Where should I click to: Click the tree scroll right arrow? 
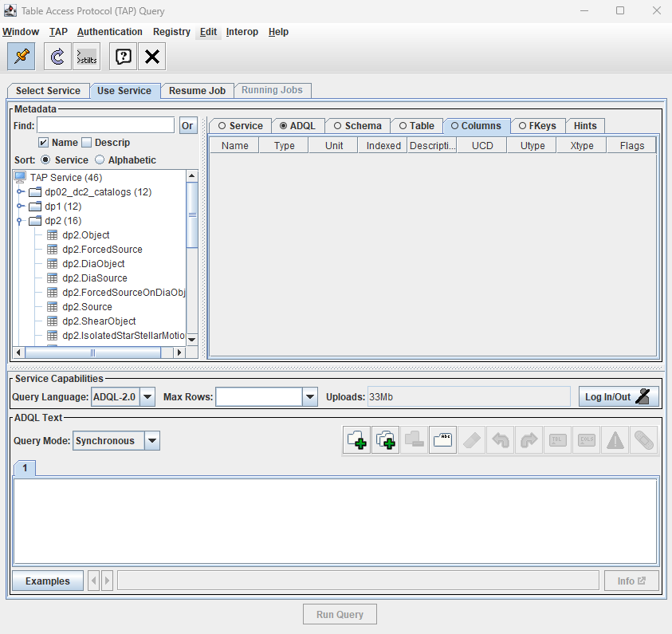(179, 352)
